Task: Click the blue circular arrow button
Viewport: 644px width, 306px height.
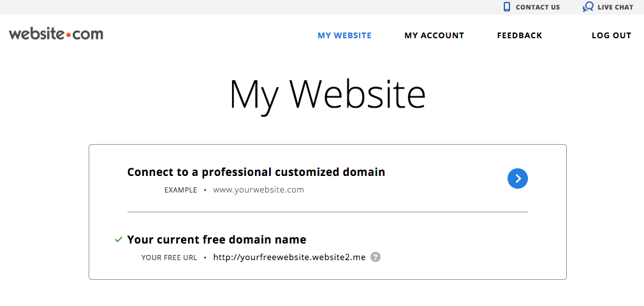Action: click(x=518, y=178)
